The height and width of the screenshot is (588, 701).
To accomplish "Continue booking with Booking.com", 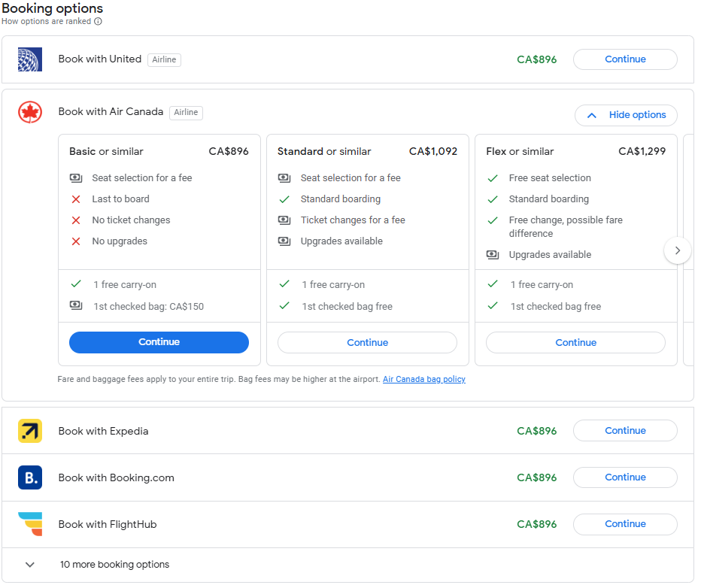I will (x=625, y=477).
